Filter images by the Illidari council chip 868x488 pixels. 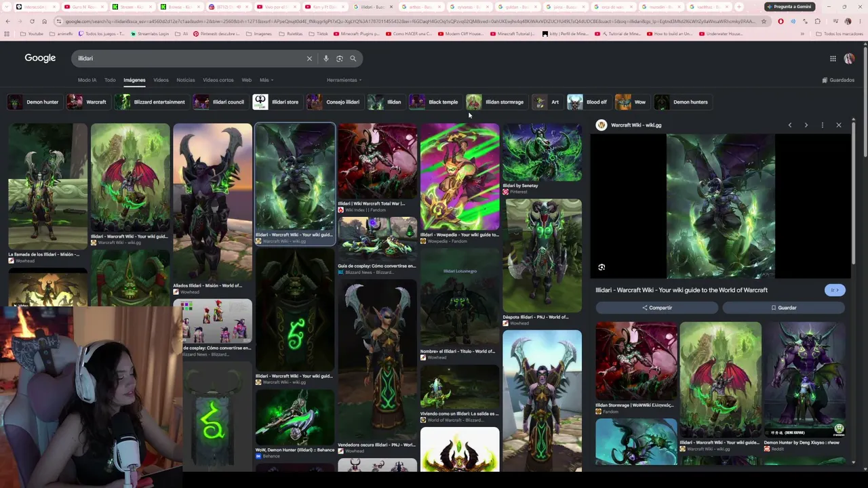[x=219, y=102]
